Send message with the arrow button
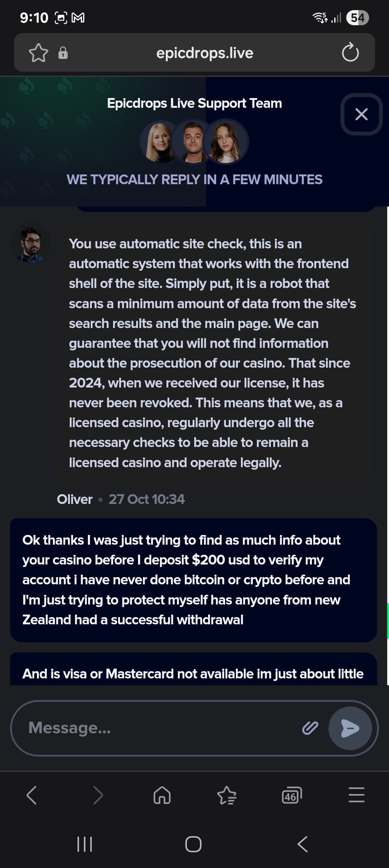 pyautogui.click(x=350, y=728)
